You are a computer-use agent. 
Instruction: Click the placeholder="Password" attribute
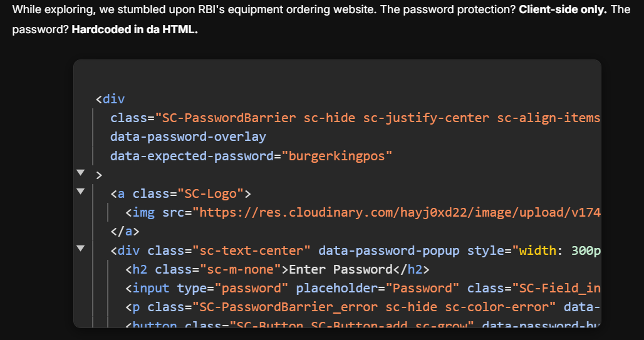click(378, 288)
